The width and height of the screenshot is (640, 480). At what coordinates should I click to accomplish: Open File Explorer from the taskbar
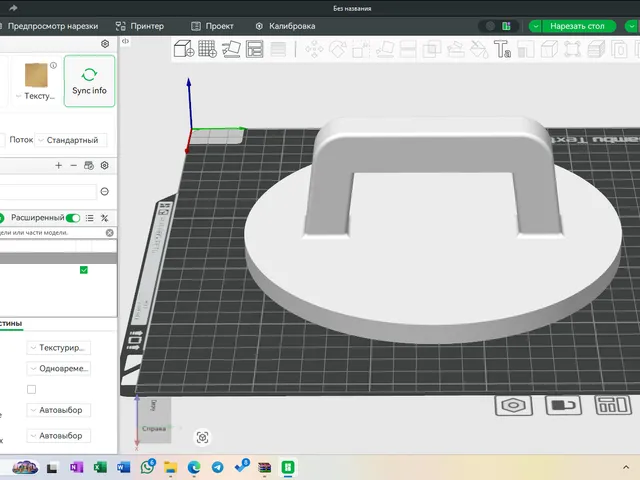tap(171, 467)
